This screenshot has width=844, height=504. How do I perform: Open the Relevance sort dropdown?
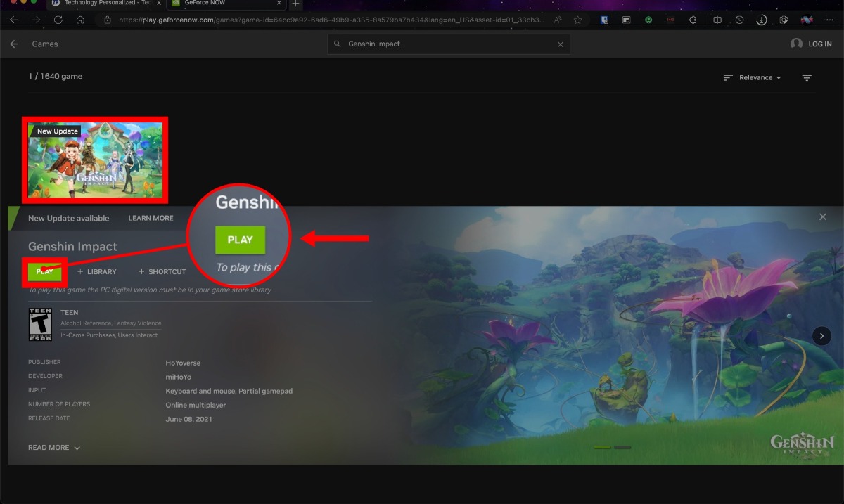click(753, 77)
